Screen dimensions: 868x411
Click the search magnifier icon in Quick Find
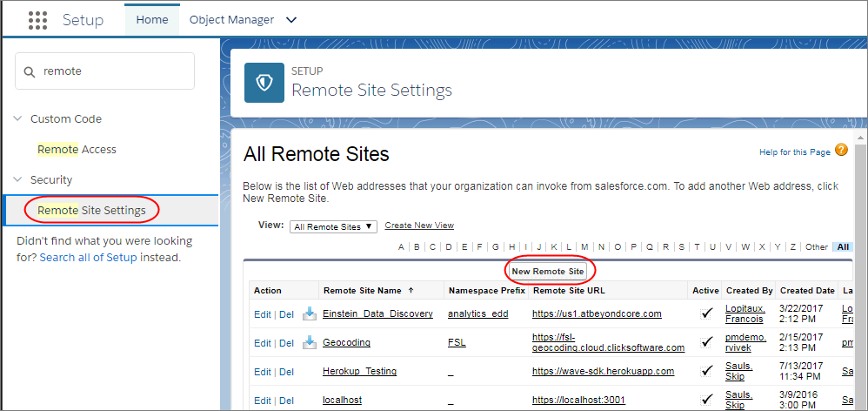coord(29,71)
